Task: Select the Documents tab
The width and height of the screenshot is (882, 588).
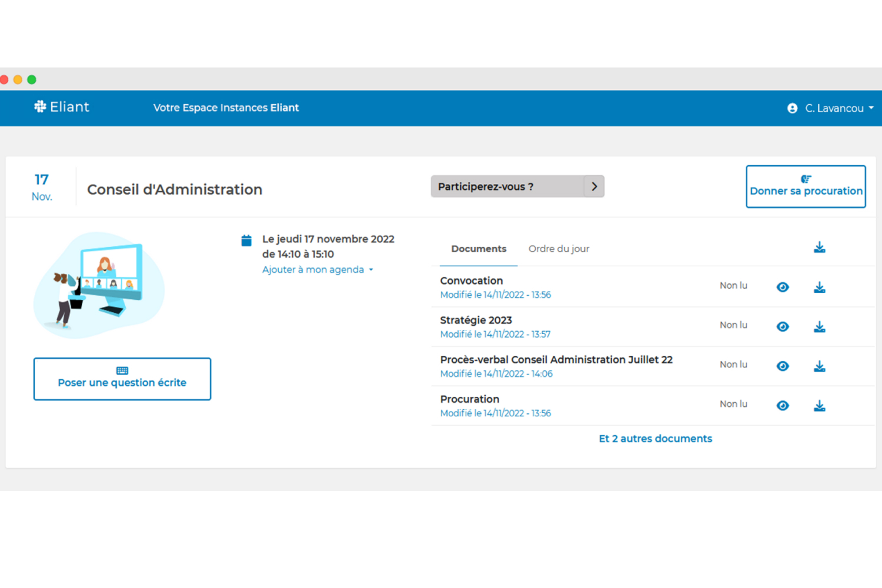Action: [478, 249]
